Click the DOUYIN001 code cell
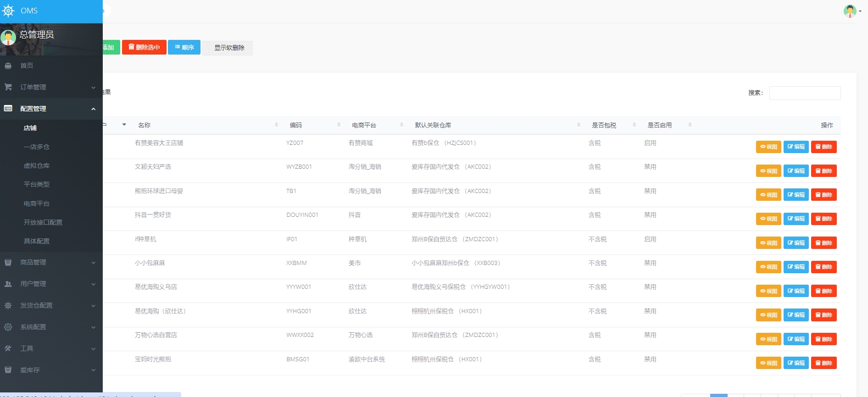Image resolution: width=868 pixels, height=397 pixels. click(302, 215)
